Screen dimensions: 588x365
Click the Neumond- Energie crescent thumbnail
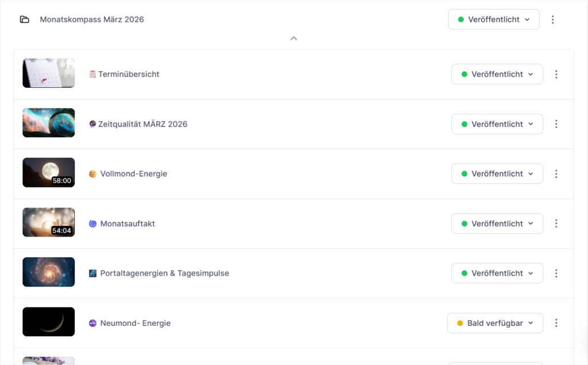coord(49,322)
